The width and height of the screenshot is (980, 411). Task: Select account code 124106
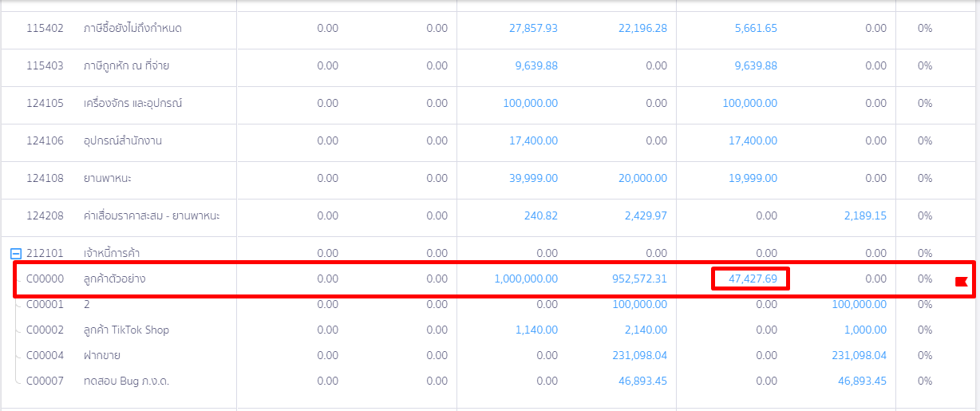(x=45, y=141)
